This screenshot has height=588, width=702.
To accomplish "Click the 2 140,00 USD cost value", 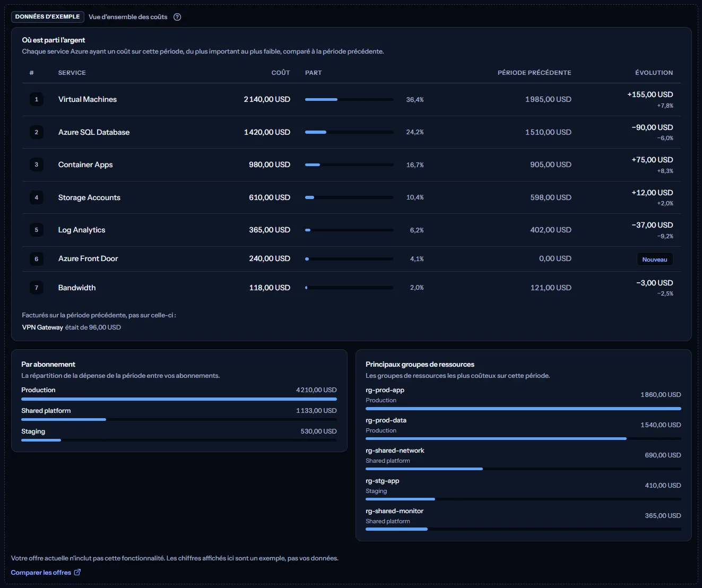I will 267,99.
